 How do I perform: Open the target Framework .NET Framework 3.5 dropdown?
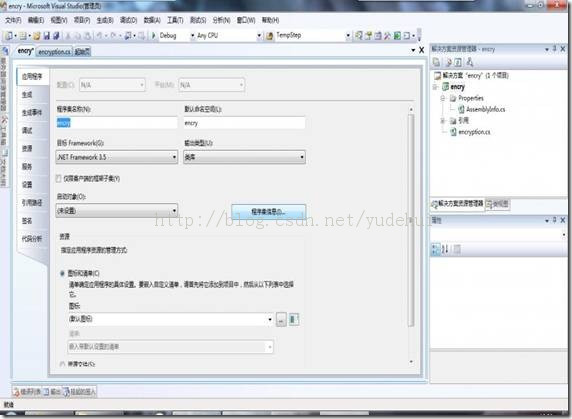tap(117, 157)
